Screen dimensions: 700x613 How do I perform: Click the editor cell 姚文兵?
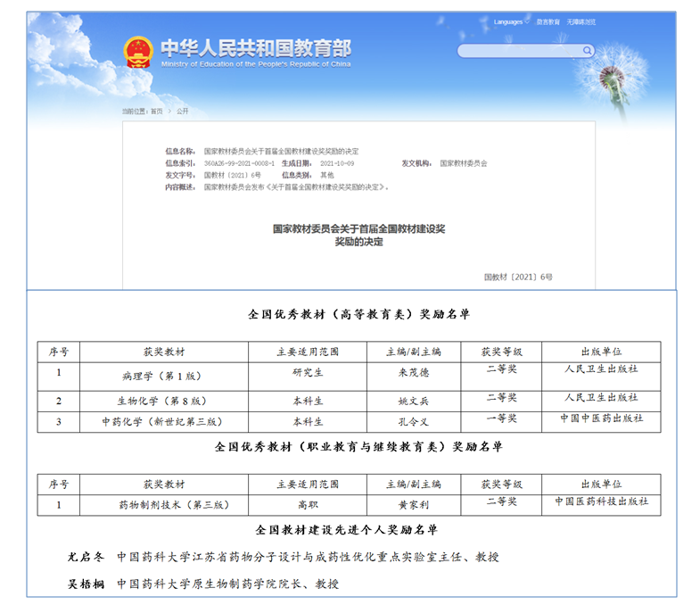coord(414,402)
